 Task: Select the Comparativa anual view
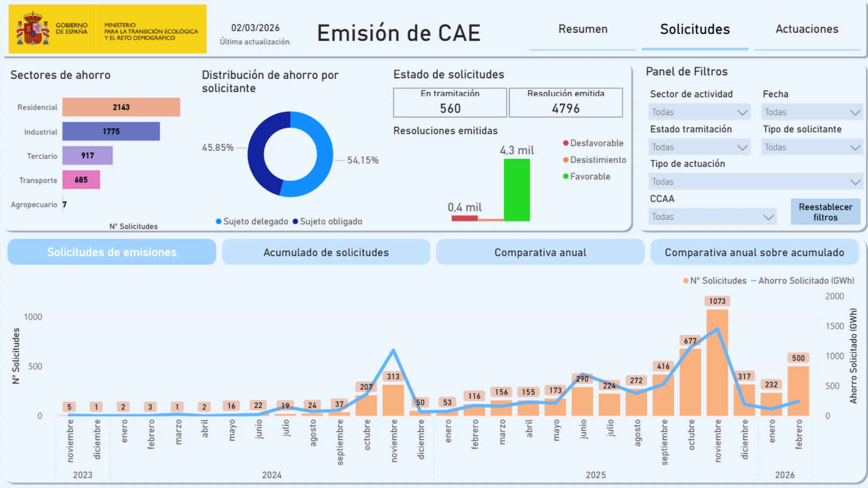[540, 253]
